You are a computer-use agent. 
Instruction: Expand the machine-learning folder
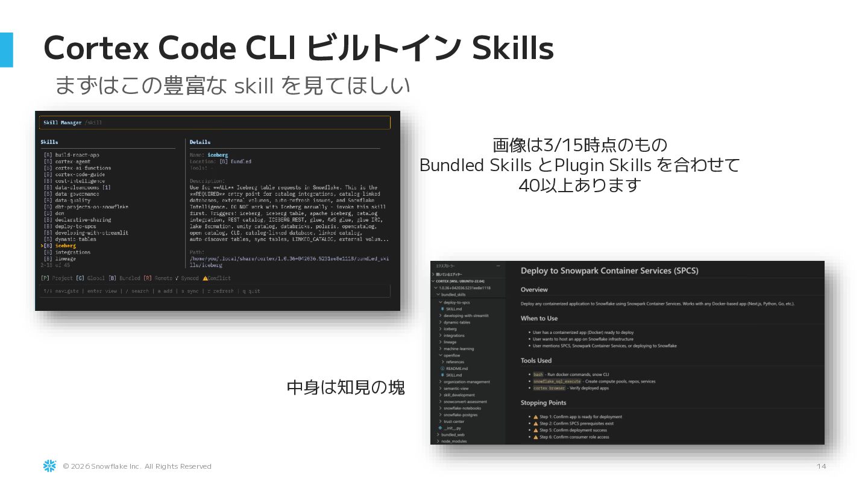pyautogui.click(x=440, y=349)
